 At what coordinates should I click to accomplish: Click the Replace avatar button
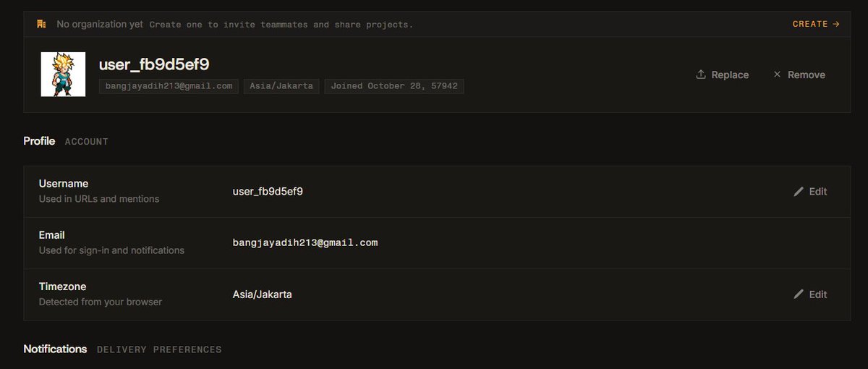(722, 75)
